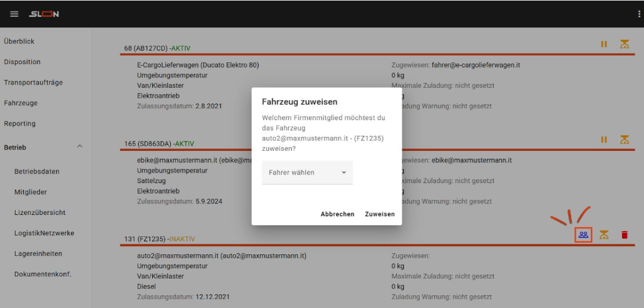Click the hourglass icon for vehicle 165
644x308 pixels.
624,139
